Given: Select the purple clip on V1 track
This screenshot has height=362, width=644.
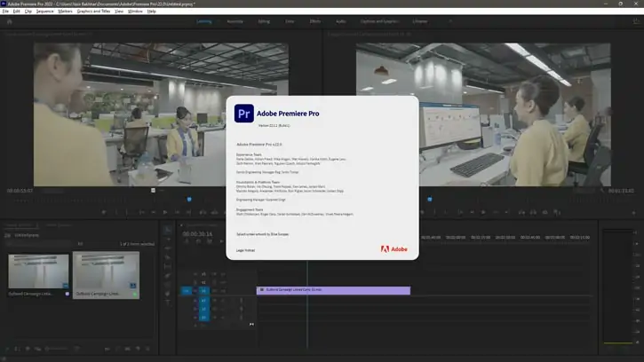Looking at the screenshot, I should point(333,290).
